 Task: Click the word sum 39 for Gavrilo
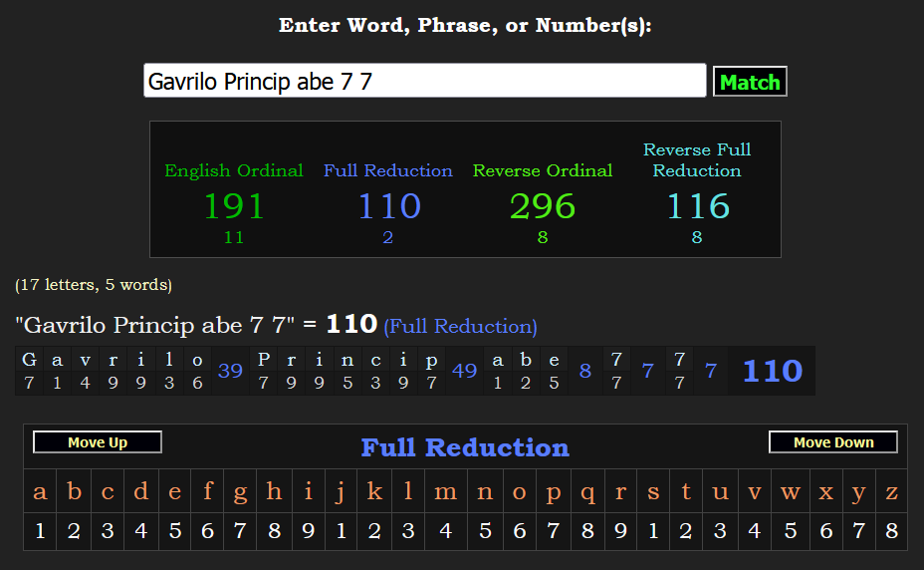(x=230, y=371)
